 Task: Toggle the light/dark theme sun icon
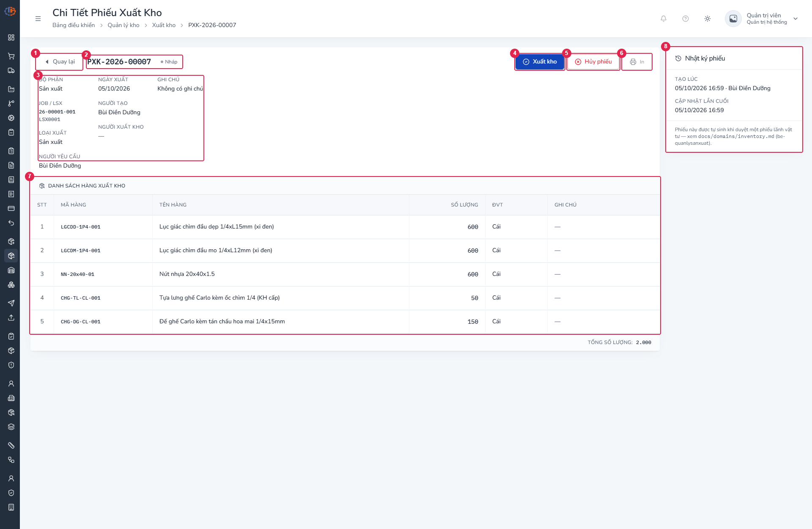pos(708,19)
